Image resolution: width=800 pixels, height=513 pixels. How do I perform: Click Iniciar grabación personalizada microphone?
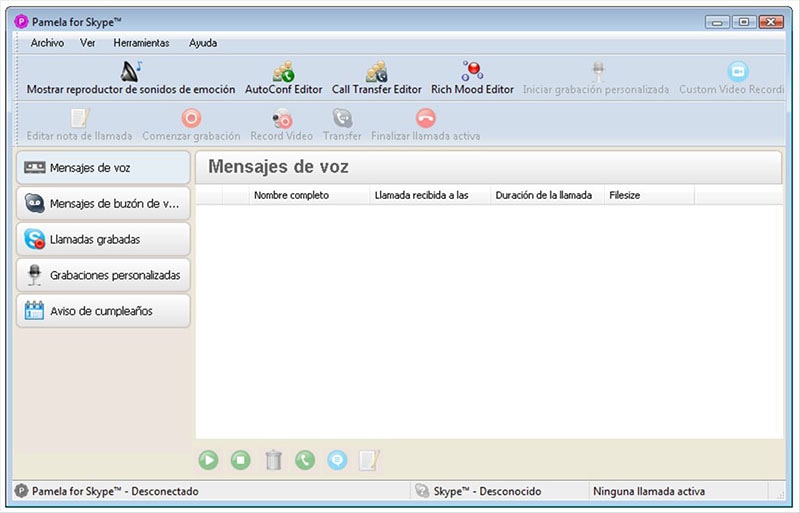(597, 72)
